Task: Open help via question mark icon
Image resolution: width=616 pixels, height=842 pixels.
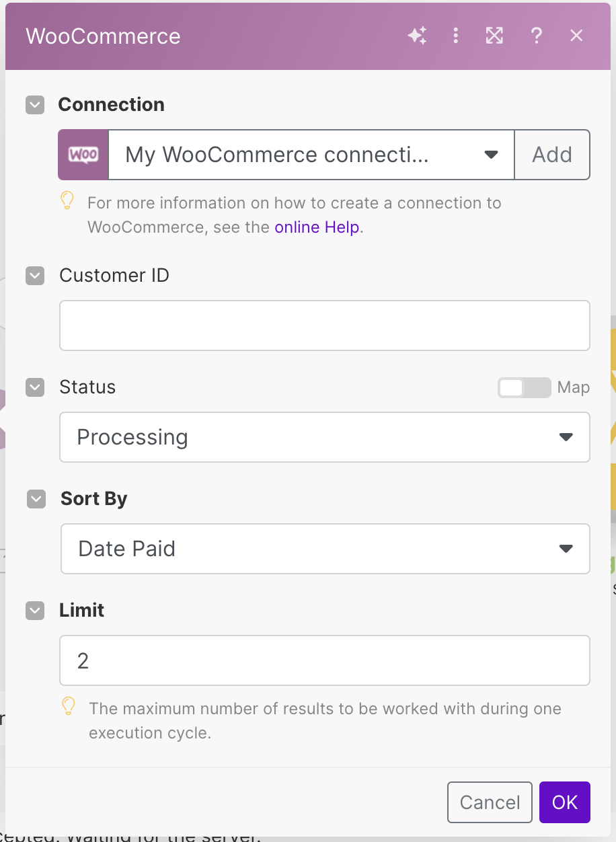Action: 536,36
